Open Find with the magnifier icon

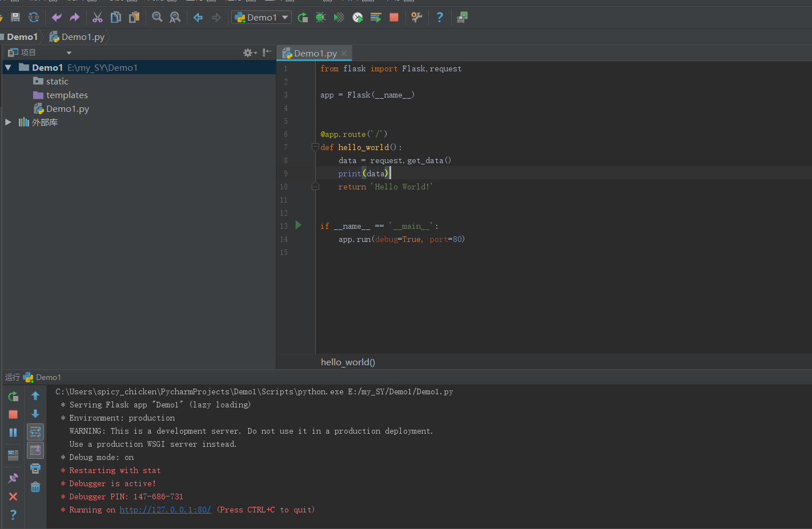[157, 17]
